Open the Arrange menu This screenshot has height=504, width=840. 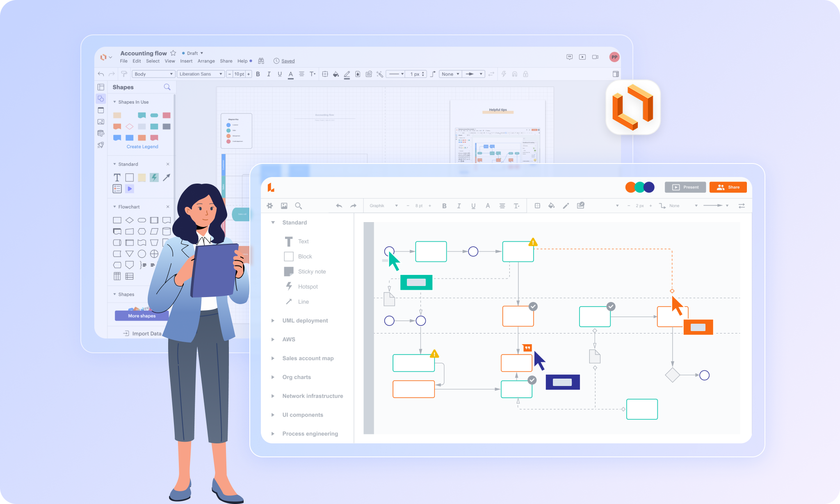tap(206, 61)
